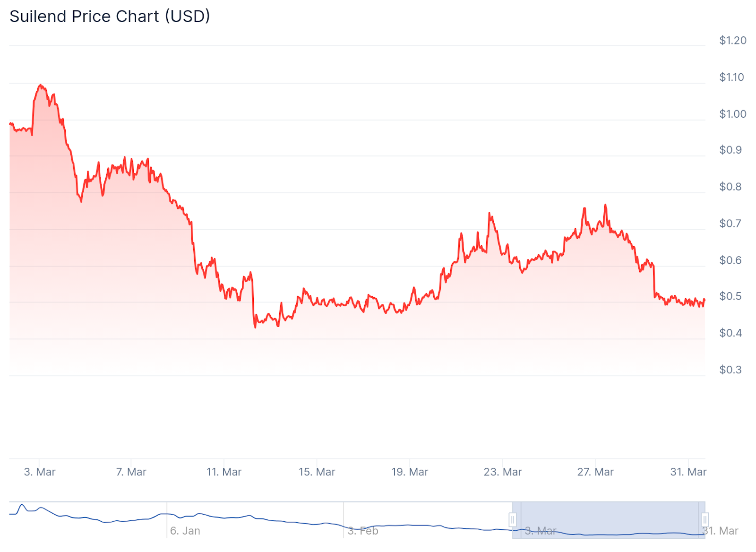Click the $1.20 price axis label
Viewport: 756px width, 552px height.
pyautogui.click(x=732, y=41)
